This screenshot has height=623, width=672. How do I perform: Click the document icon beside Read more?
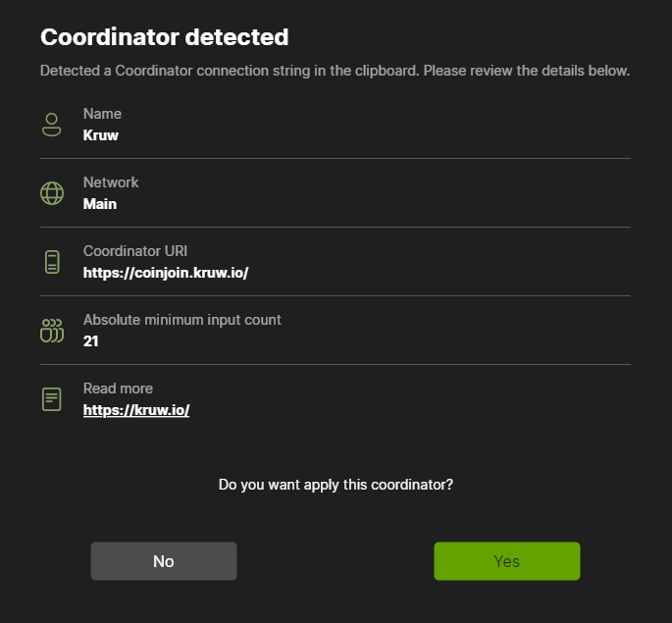[51, 399]
